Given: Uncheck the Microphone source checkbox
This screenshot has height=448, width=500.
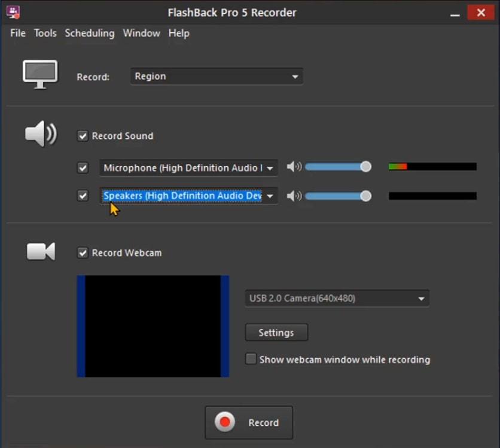Looking at the screenshot, I should (x=83, y=167).
